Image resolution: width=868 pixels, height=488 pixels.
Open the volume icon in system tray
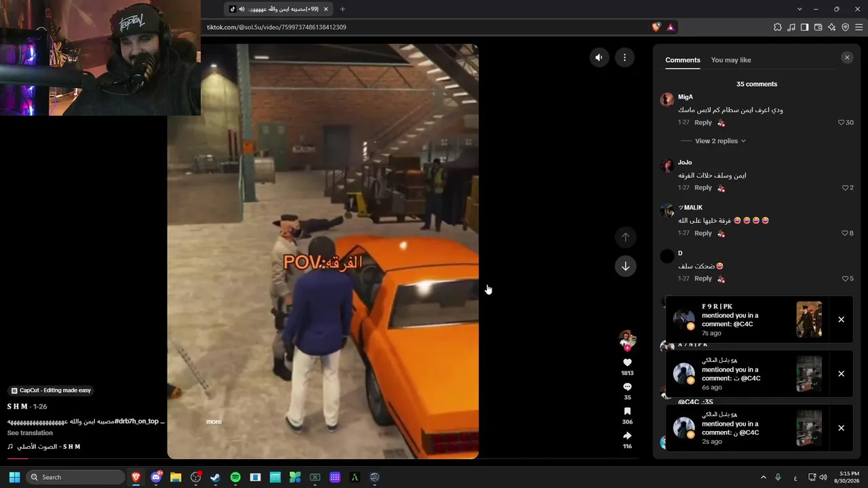coord(823,477)
